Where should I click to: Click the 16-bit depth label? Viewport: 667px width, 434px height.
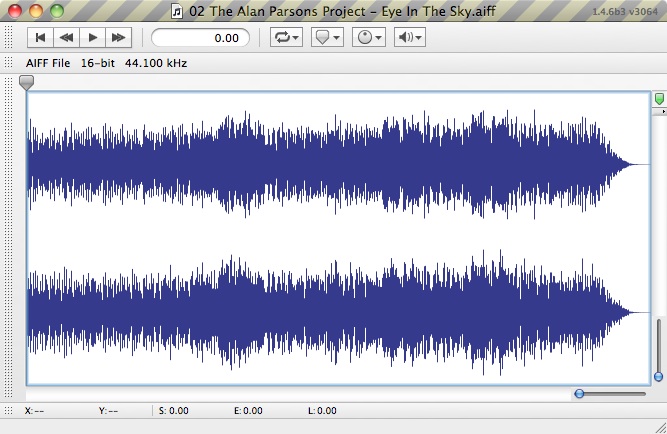click(98, 63)
